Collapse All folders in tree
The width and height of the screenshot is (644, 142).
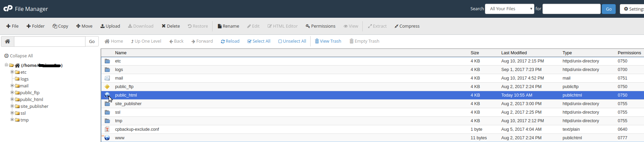(19, 56)
